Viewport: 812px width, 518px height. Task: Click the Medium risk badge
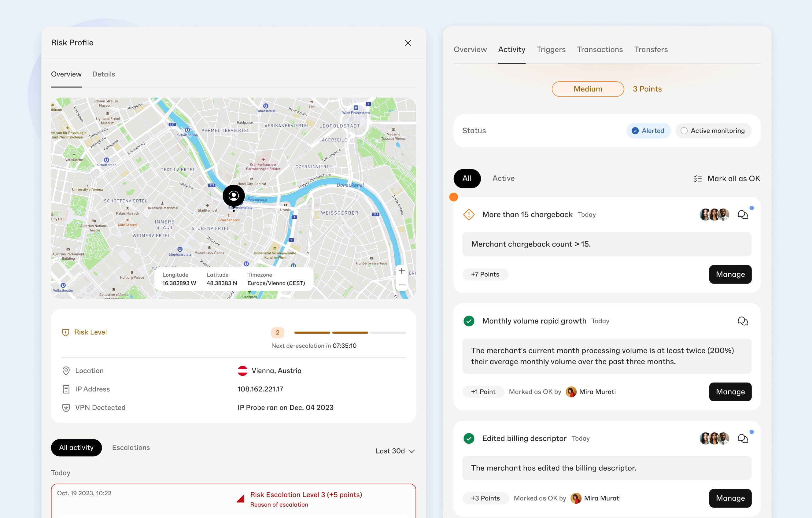click(588, 89)
